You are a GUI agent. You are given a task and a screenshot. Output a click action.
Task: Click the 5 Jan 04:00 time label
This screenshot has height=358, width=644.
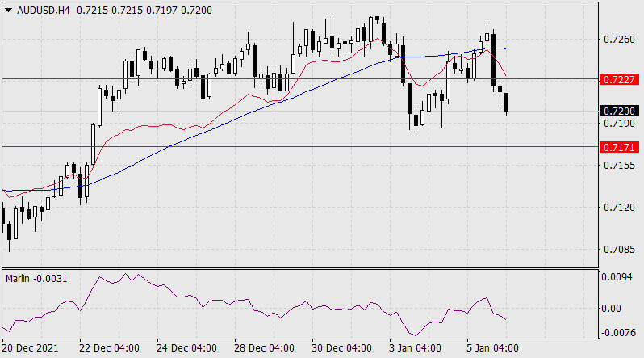492,348
